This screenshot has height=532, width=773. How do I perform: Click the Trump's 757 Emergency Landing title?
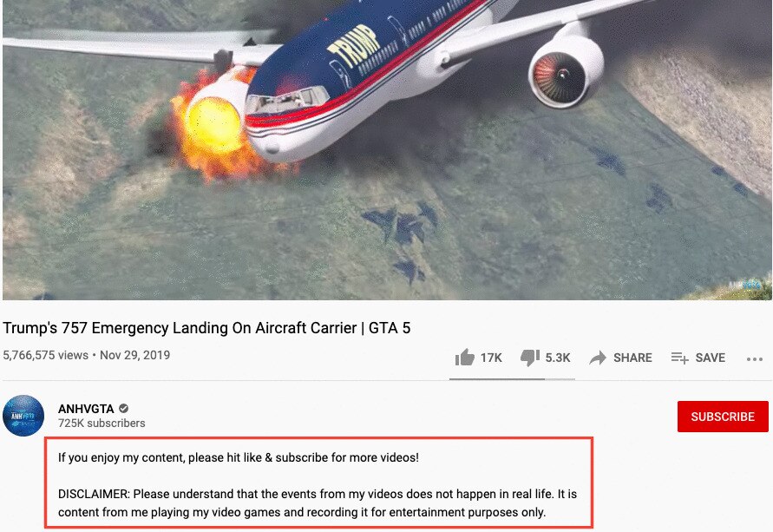206,328
